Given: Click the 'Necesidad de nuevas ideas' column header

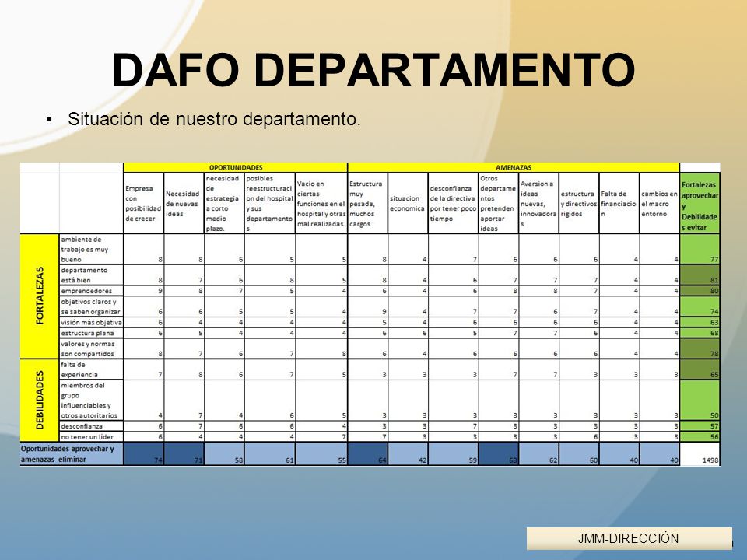Looking at the screenshot, I should pos(184,203).
